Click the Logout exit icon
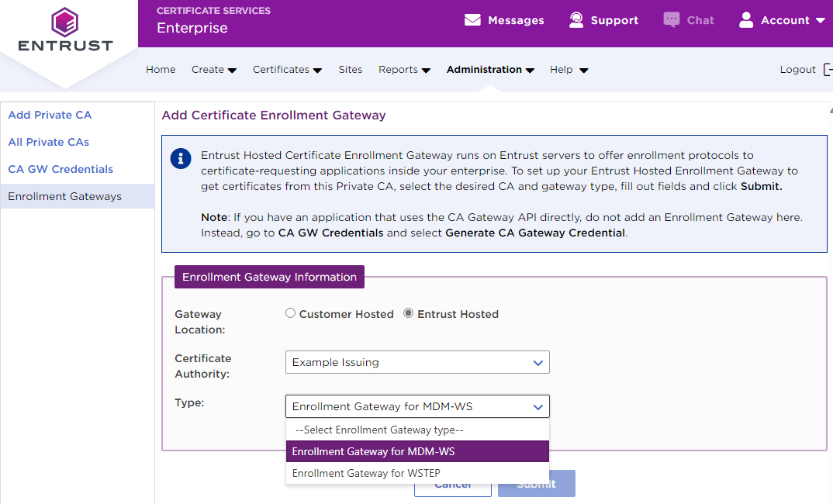Viewport: 833px width, 504px height. coord(828,70)
